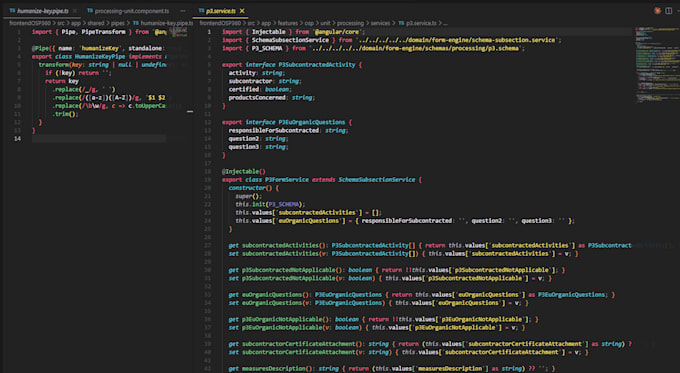Click TS file icon on p3.service.ts tab

pyautogui.click(x=201, y=11)
